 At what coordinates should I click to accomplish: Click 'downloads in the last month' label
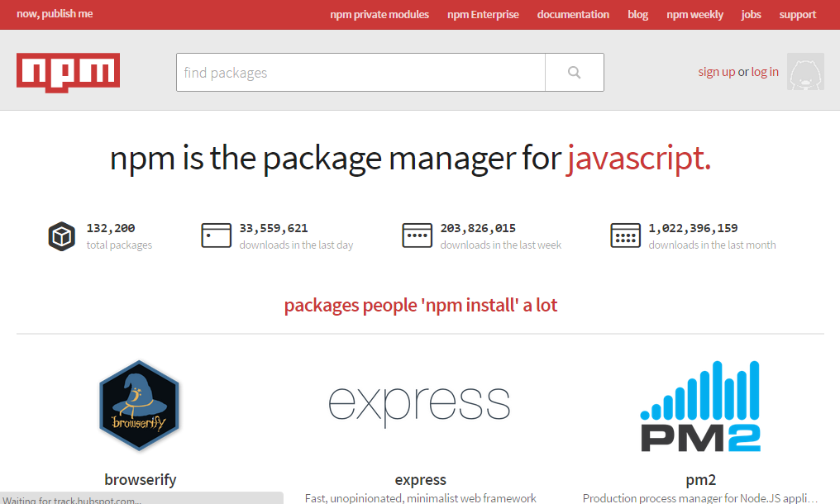(x=712, y=245)
